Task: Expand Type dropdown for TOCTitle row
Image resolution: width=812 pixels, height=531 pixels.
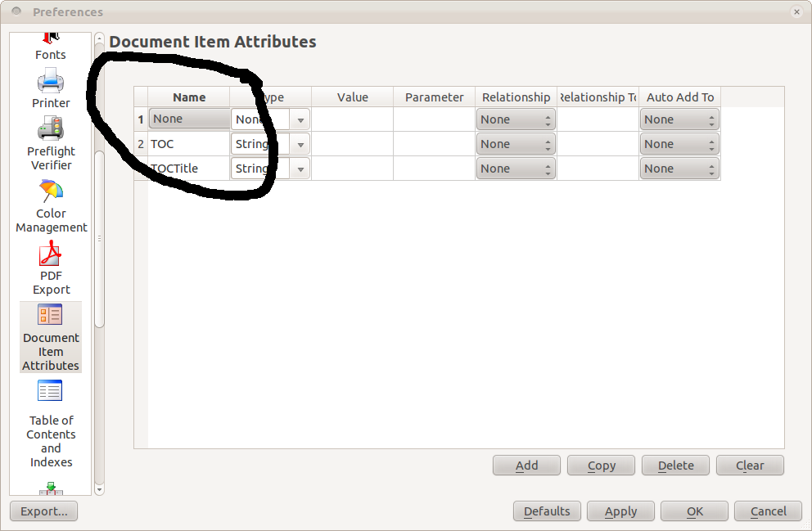Action: 300,169
